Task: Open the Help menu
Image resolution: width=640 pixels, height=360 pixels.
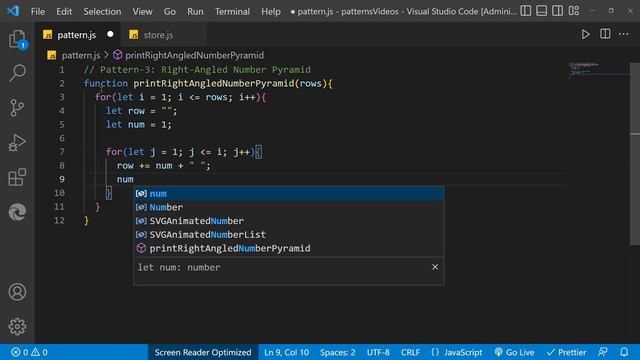Action: tap(271, 11)
